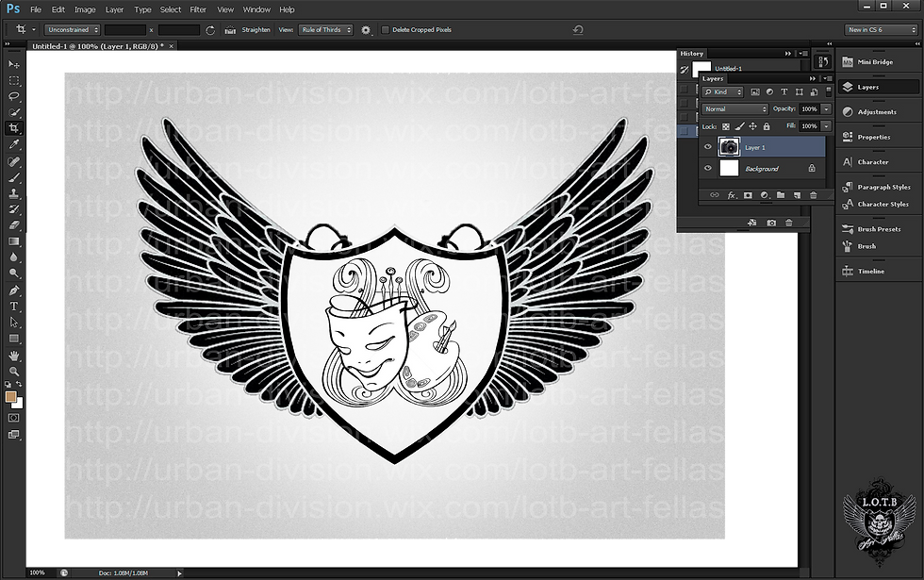Toggle lock transparent pixels
This screenshot has width=924, height=580.
(726, 126)
